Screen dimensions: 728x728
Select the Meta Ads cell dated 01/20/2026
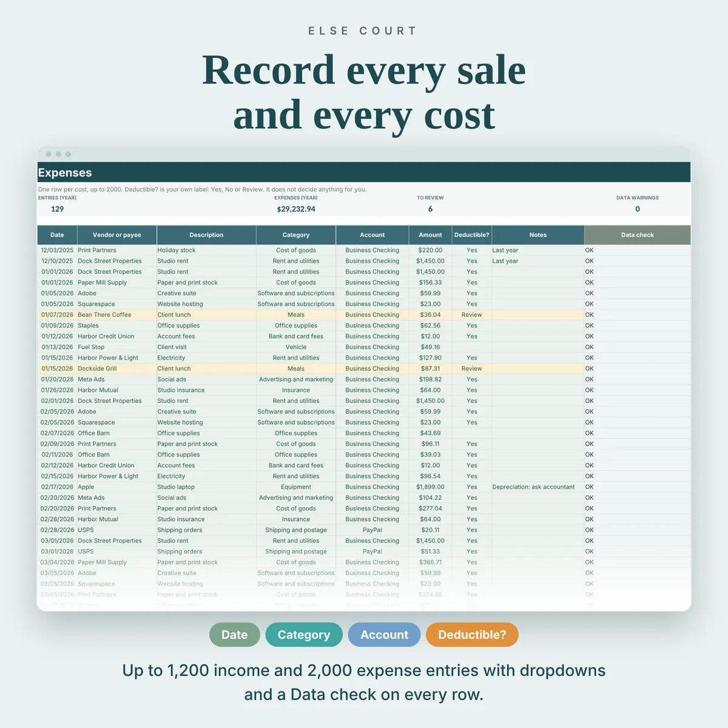click(x=116, y=379)
